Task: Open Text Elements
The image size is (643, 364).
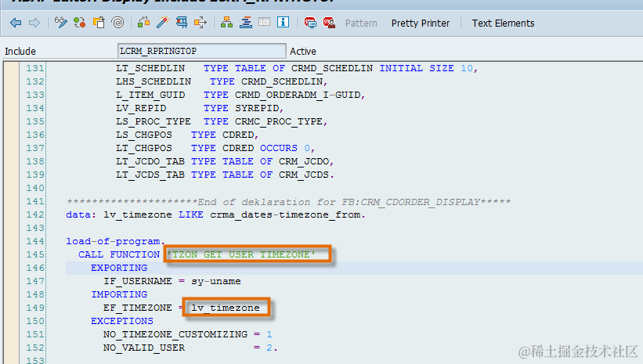Action: (x=503, y=23)
